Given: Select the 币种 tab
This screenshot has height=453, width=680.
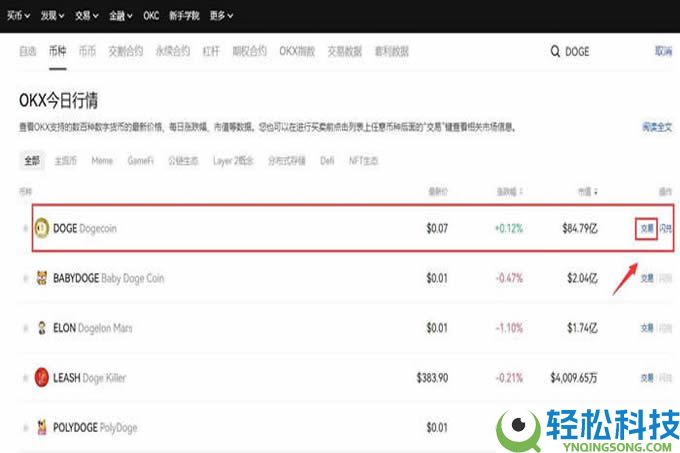Looking at the screenshot, I should 57,51.
